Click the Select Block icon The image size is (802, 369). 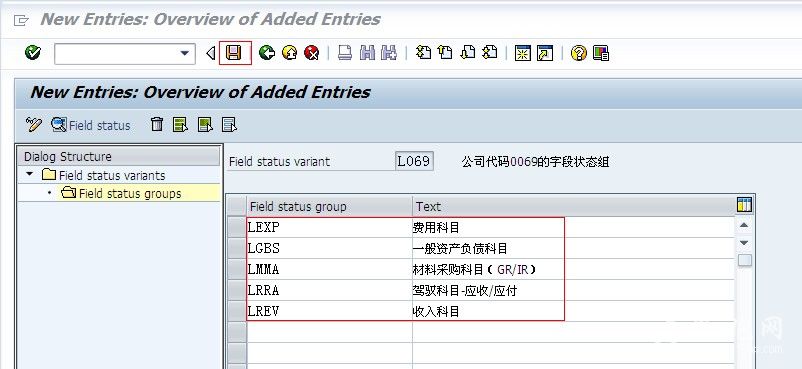click(205, 124)
